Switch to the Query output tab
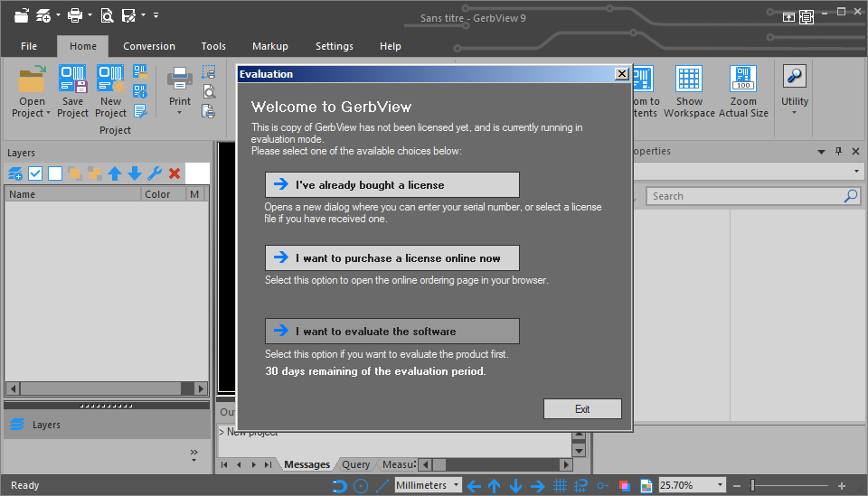 point(355,464)
